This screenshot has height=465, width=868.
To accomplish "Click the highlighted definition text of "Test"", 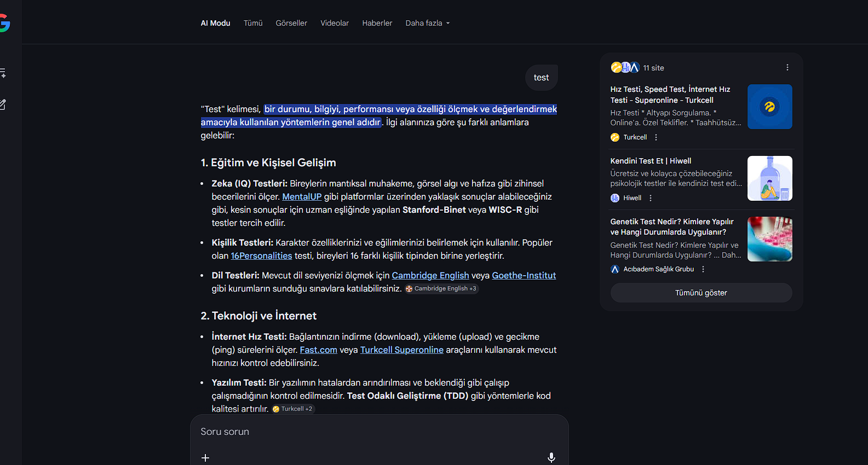I will (x=379, y=115).
